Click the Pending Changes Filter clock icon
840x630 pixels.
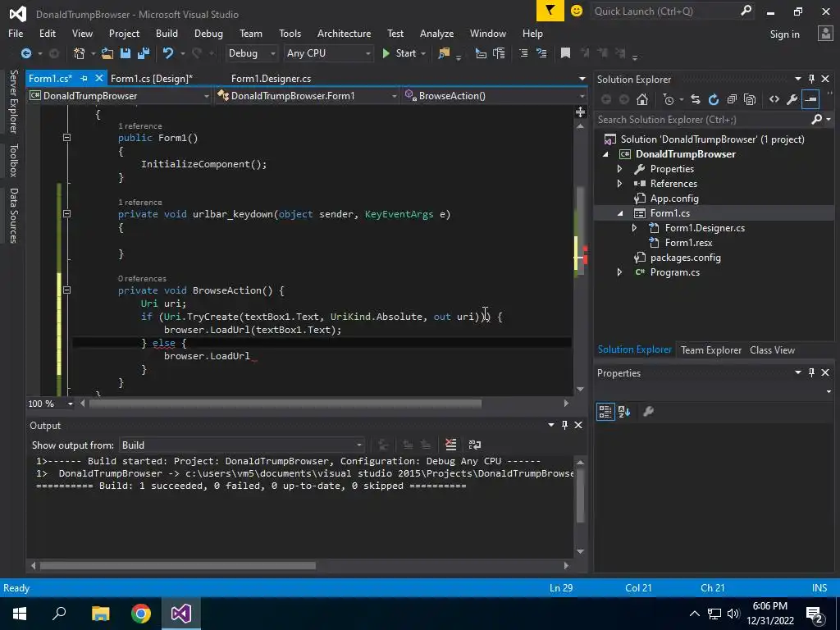(x=669, y=99)
